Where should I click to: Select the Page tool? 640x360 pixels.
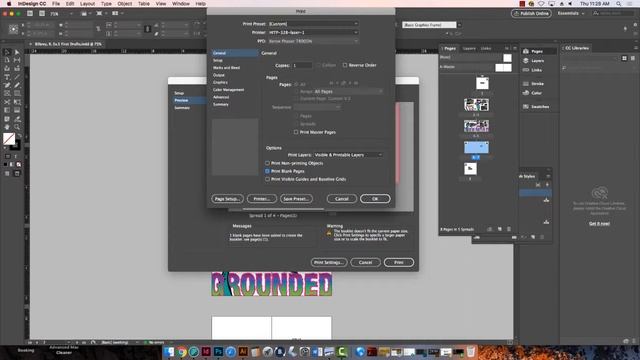7,60
